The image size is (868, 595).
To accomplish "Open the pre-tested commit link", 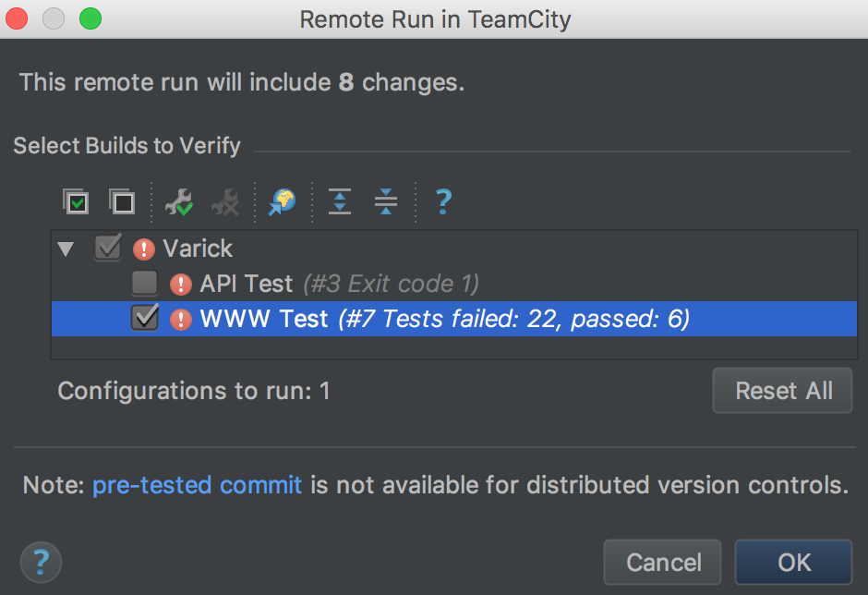I will [197, 484].
